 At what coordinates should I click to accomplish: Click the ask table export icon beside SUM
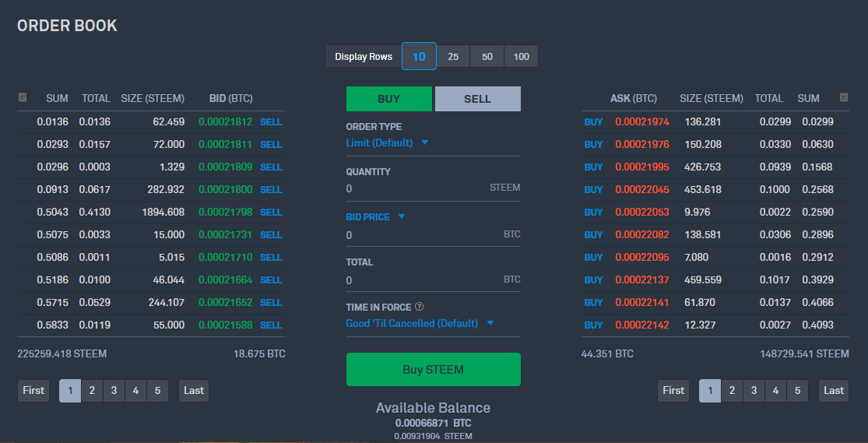click(844, 97)
